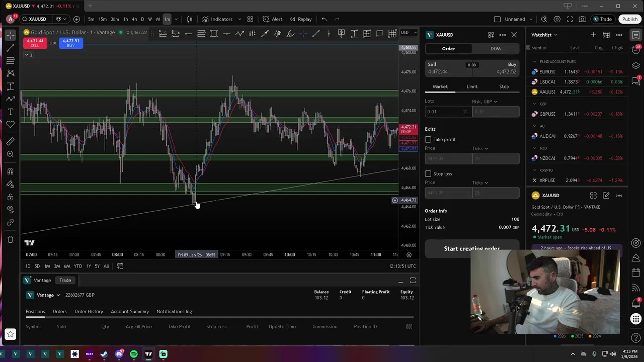Open go to date calendar icon

120,266
